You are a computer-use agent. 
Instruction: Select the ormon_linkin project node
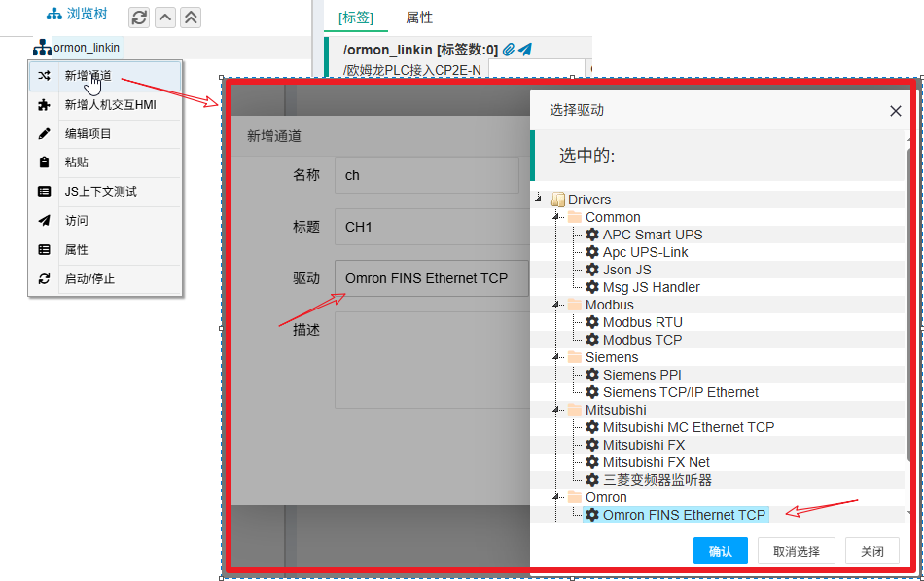[87, 47]
